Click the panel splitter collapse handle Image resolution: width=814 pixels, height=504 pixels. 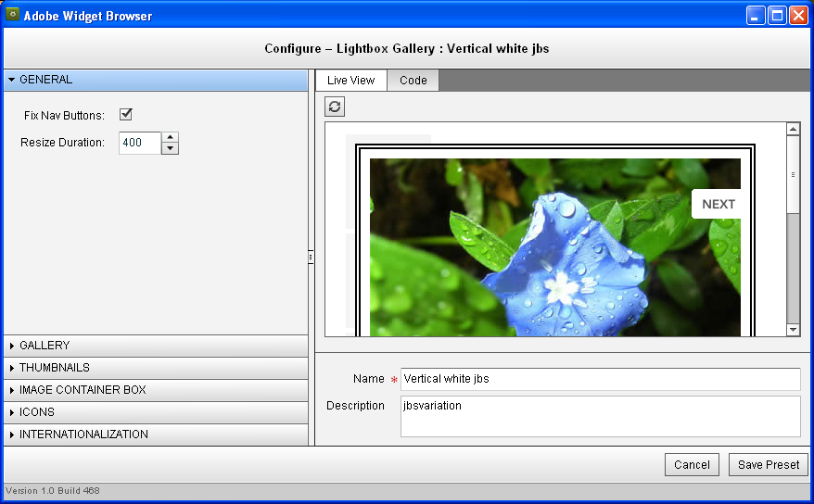tap(312, 258)
